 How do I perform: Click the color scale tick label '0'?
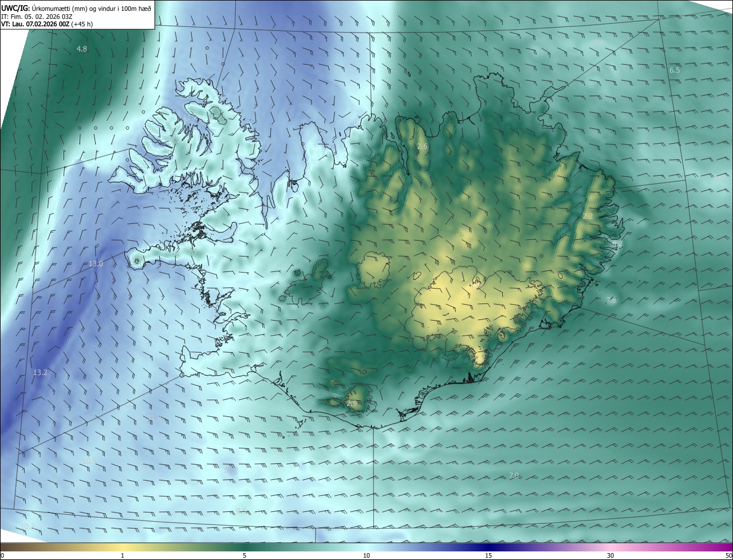[x=2, y=555]
